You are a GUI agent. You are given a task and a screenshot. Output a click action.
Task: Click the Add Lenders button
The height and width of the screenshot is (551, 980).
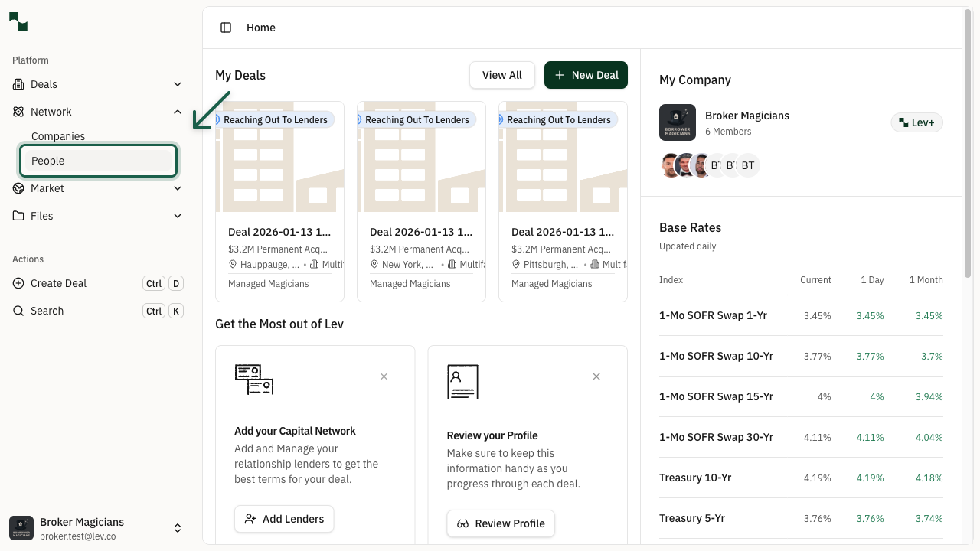click(284, 519)
